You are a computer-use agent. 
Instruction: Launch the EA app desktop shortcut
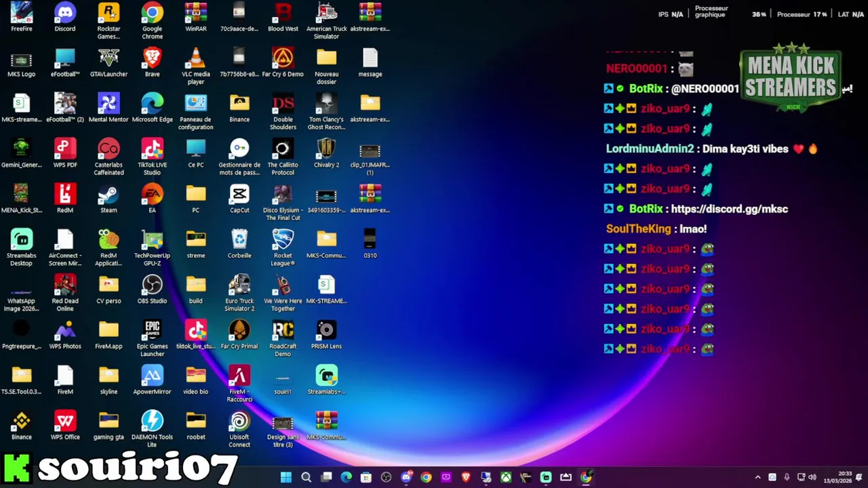pyautogui.click(x=152, y=199)
